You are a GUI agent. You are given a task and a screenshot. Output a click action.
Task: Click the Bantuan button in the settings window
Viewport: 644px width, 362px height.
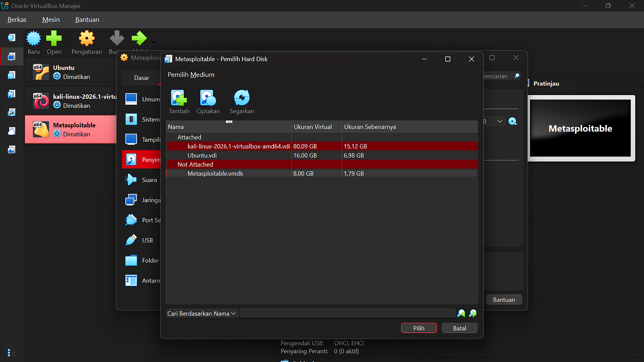click(x=504, y=299)
